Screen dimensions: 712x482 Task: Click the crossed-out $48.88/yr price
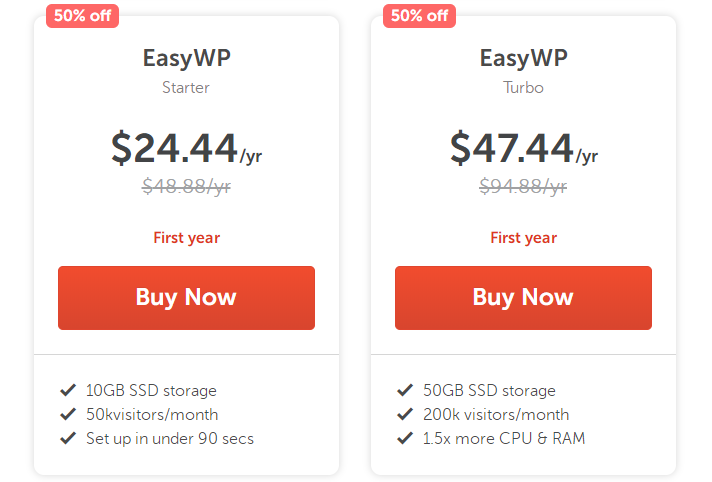click(186, 186)
